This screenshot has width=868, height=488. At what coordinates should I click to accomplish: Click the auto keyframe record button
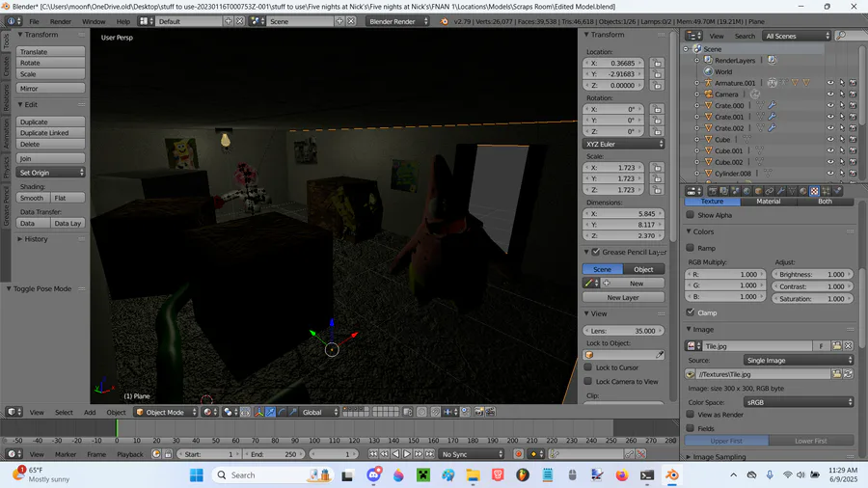coord(518,454)
